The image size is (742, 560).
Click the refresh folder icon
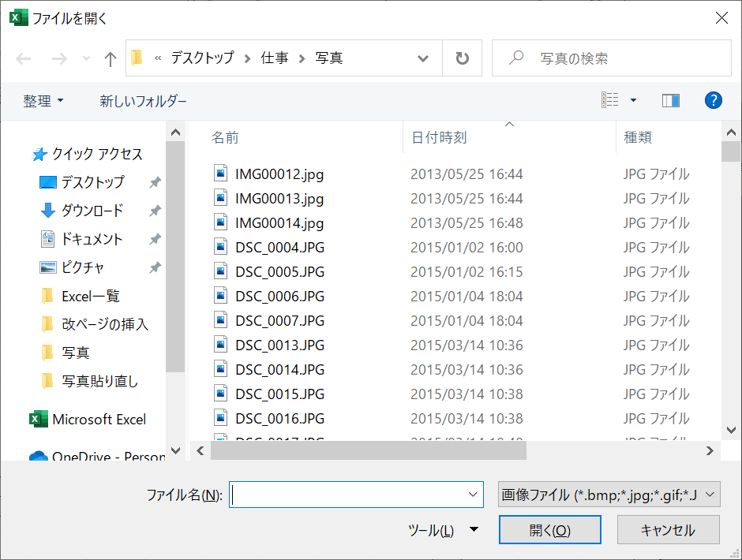(x=463, y=58)
